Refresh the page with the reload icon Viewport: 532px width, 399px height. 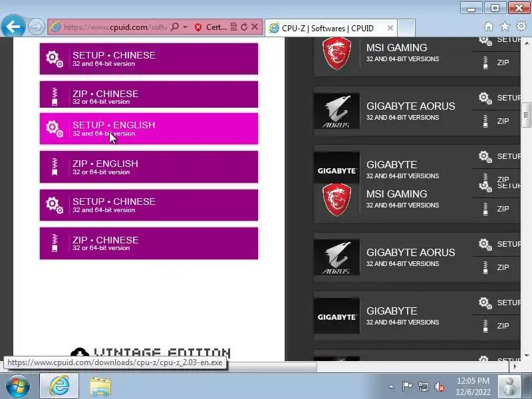(x=244, y=27)
